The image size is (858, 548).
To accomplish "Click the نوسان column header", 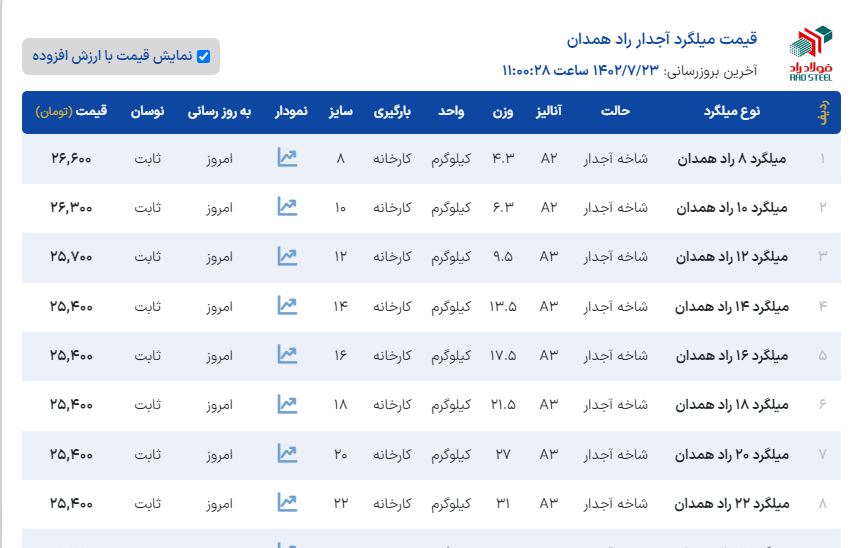I will click(x=148, y=112).
